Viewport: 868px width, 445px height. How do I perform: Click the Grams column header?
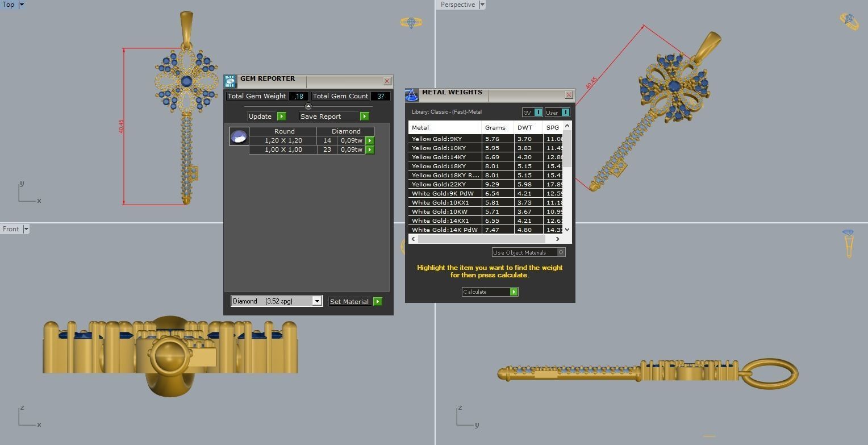(497, 127)
